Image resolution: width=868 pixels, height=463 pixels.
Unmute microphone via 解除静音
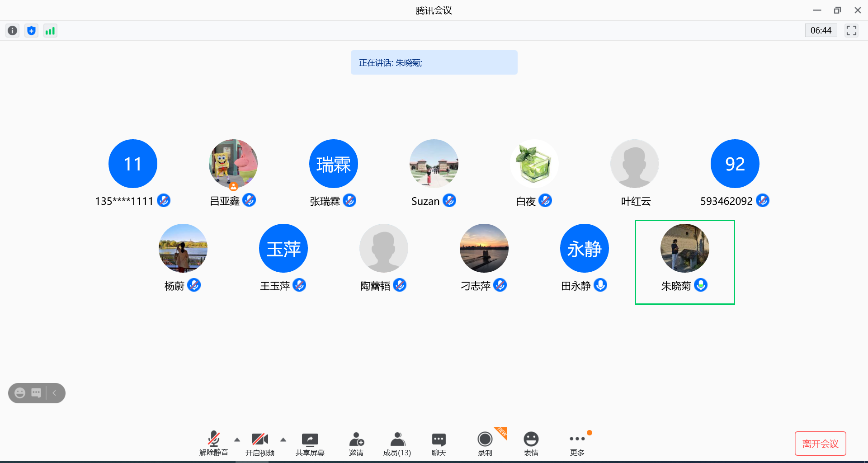[214, 444]
